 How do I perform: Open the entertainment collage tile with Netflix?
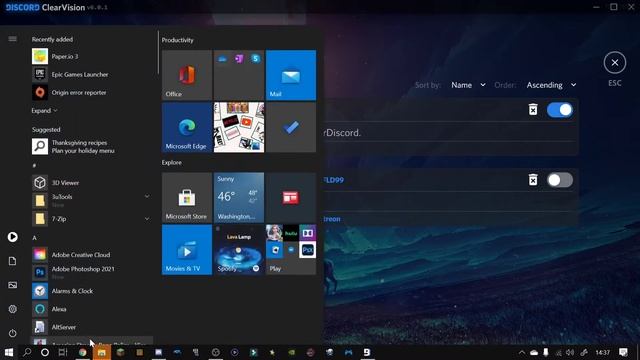coord(239,127)
